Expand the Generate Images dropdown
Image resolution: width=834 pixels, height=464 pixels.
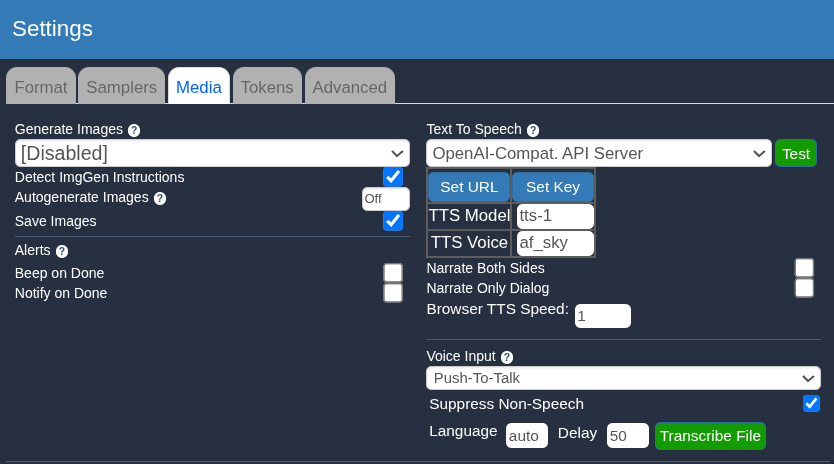(x=212, y=153)
